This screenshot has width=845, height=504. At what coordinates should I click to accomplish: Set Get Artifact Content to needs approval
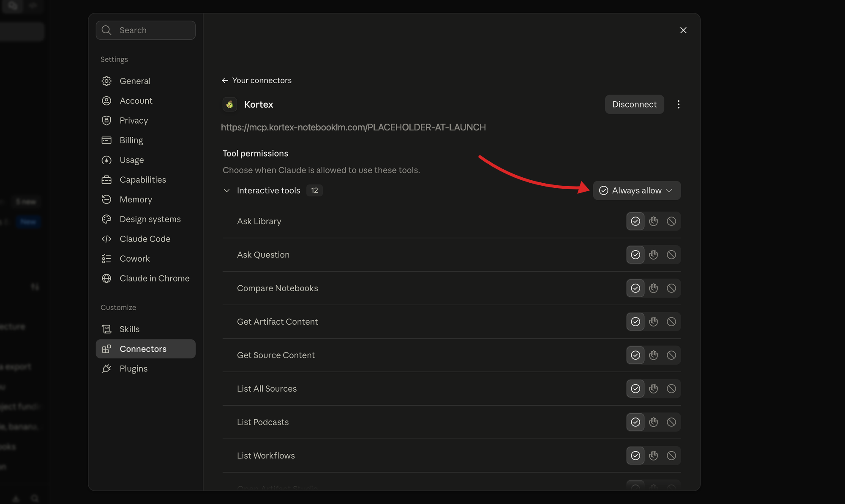pyautogui.click(x=654, y=322)
